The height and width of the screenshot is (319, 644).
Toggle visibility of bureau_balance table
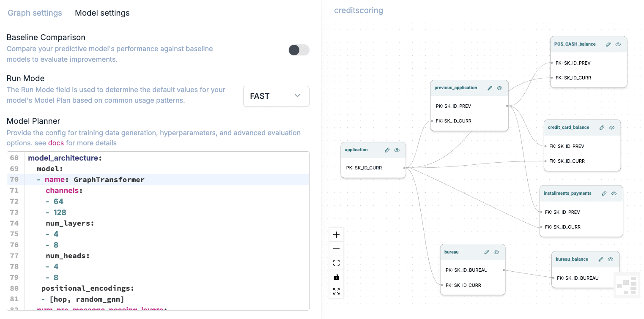611,259
